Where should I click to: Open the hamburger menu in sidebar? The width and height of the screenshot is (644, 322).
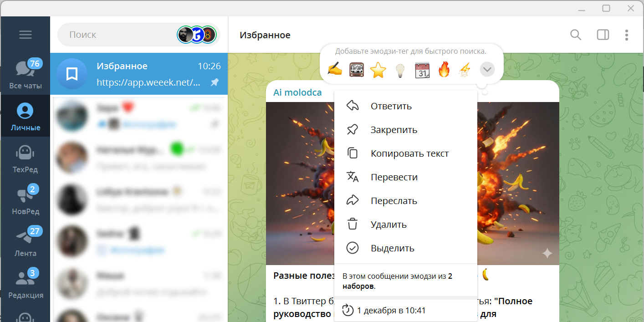tap(26, 34)
